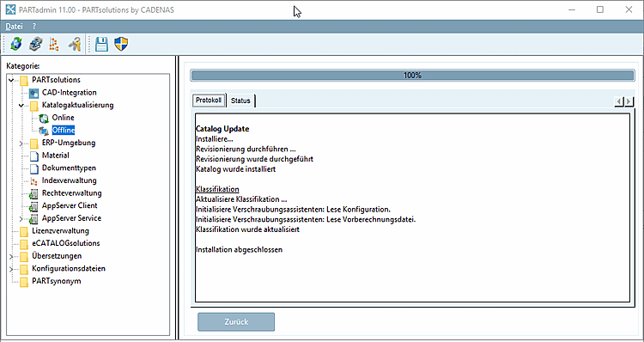
Task: Select ERP-Umgebung in the tree
Action: point(69,143)
